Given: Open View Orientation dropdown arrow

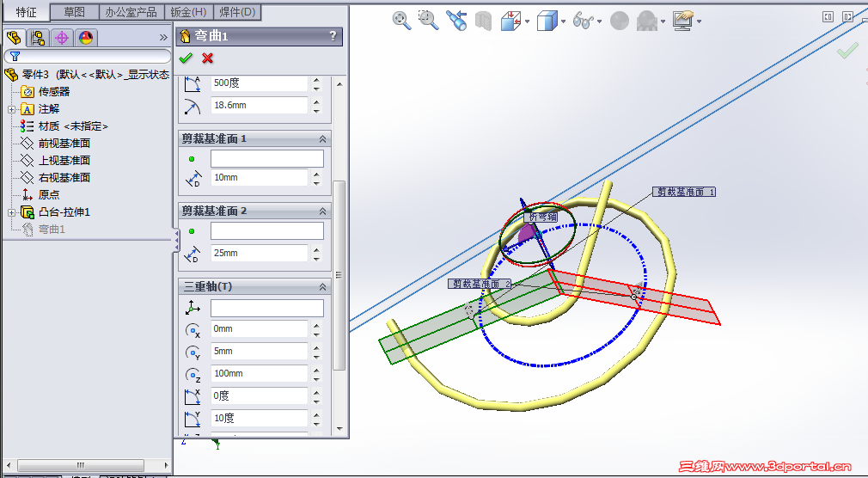Looking at the screenshot, I should 527,21.
